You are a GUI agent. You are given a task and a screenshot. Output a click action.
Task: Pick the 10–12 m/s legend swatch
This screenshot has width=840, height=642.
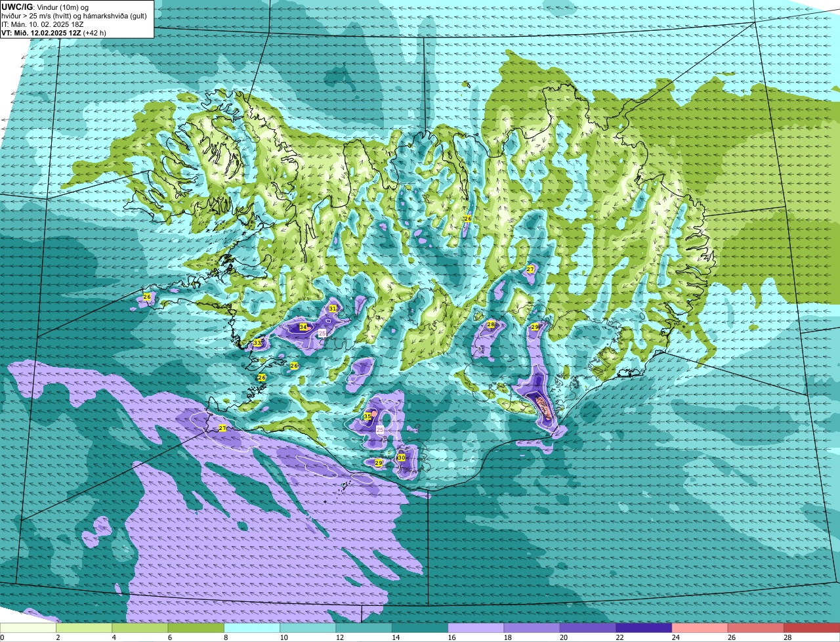tap(308, 628)
